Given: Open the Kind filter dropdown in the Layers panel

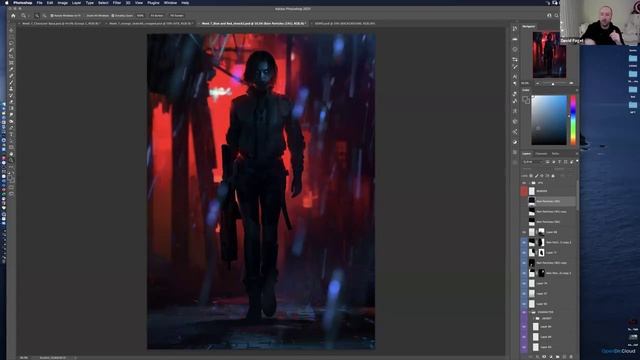Looking at the screenshot, I should point(532,162).
